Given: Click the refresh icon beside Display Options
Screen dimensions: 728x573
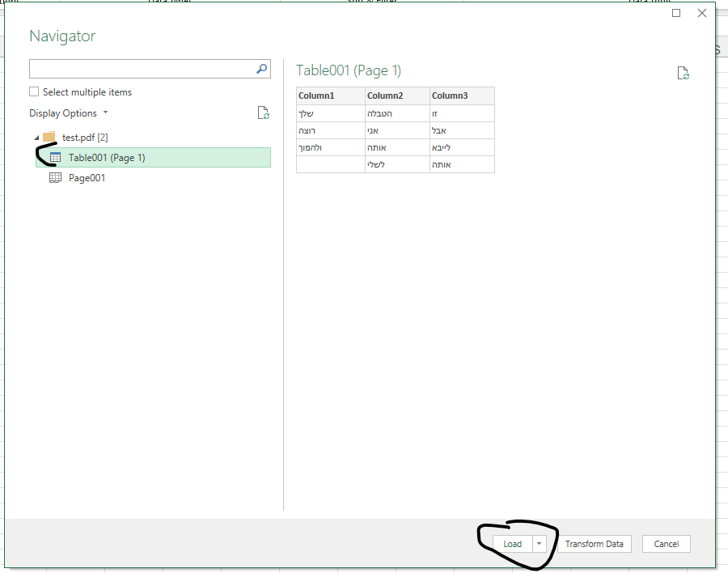Looking at the screenshot, I should [x=263, y=113].
